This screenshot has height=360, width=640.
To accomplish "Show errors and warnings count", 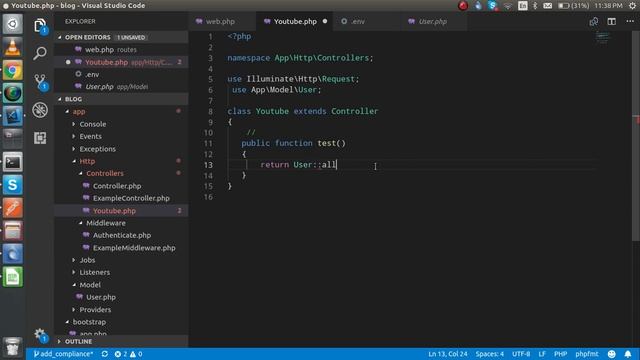I will [128, 354].
